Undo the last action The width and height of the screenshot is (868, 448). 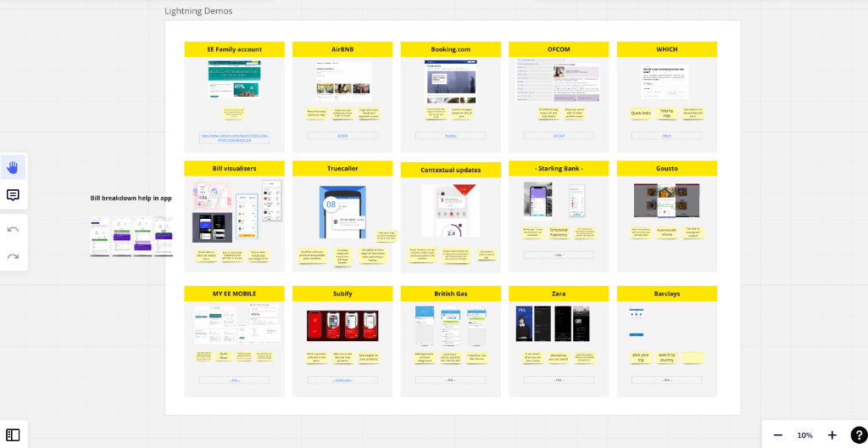click(x=14, y=229)
